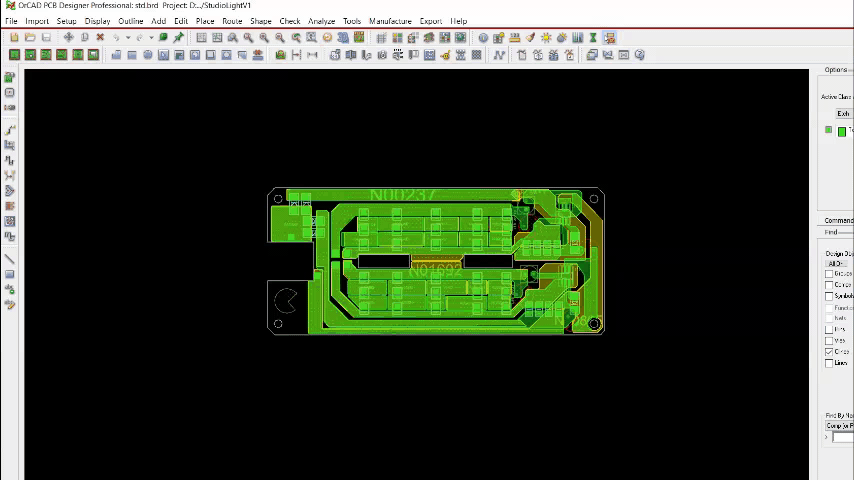Image resolution: width=854 pixels, height=480 pixels.
Task: Open the redo history dropdown arrow
Action: tap(151, 38)
